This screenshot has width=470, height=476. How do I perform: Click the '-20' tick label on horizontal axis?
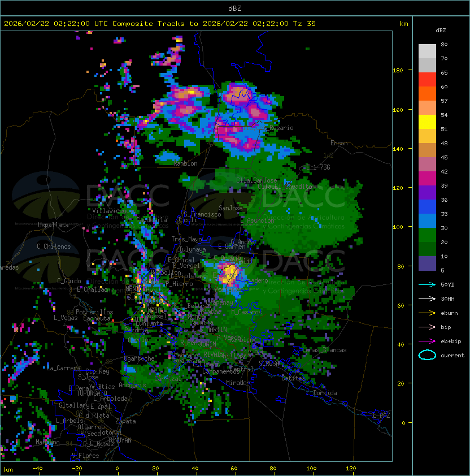pos(77,469)
